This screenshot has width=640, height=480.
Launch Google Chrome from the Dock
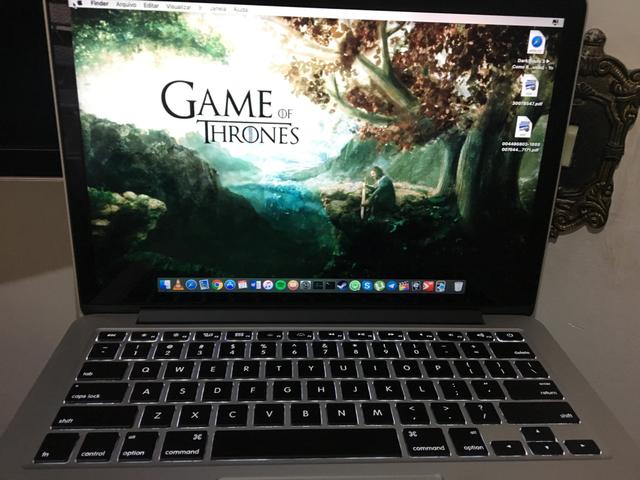(217, 285)
